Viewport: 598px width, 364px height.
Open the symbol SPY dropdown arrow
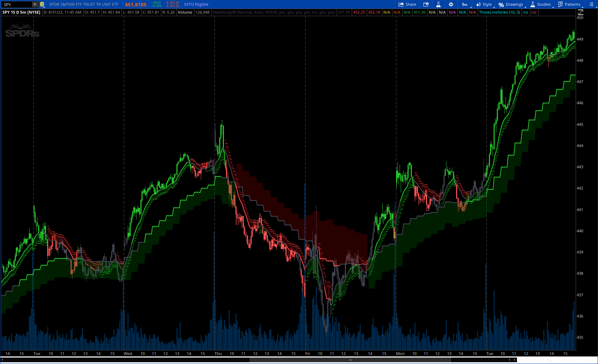point(35,4)
